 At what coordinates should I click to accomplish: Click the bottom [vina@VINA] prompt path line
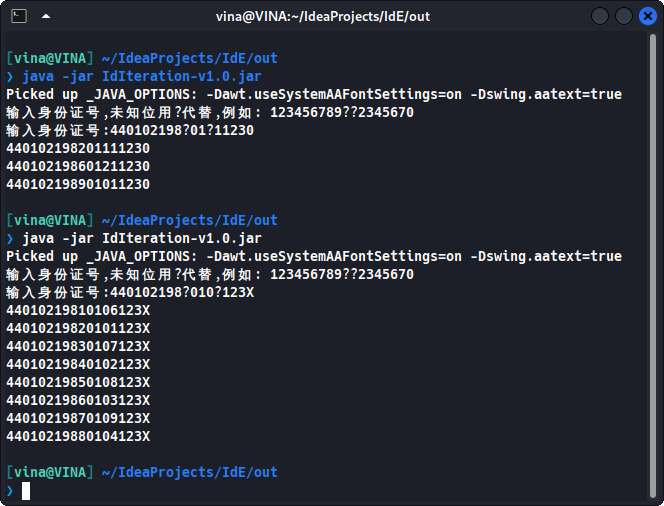click(x=142, y=473)
